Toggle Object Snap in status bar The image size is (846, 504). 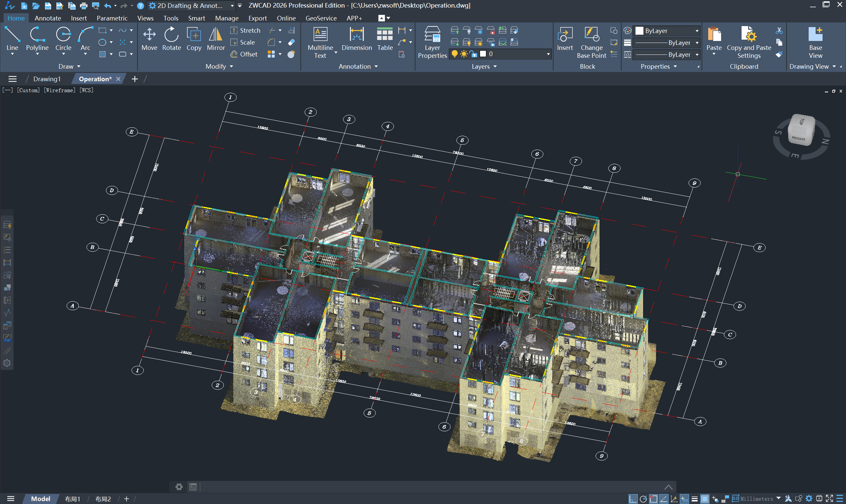click(x=653, y=499)
